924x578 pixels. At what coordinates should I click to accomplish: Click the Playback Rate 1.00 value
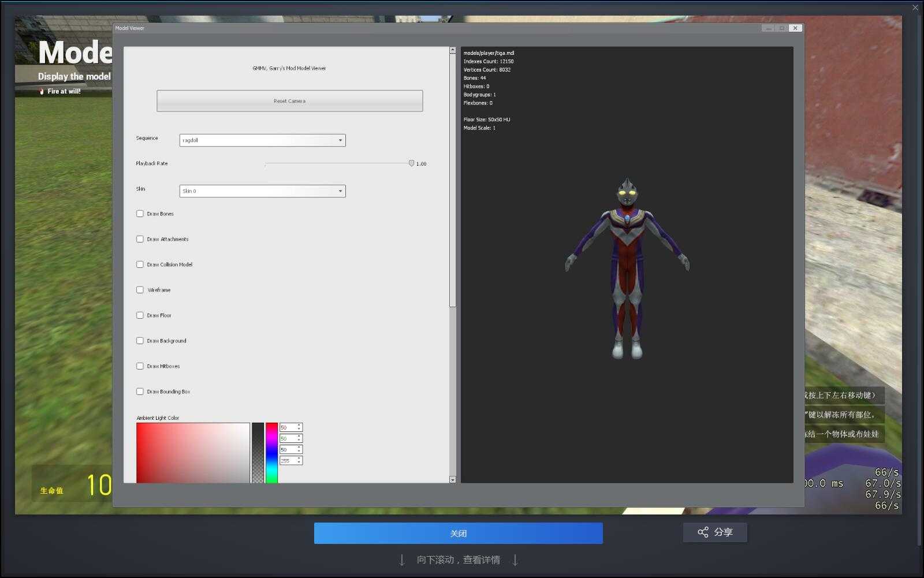[422, 164]
